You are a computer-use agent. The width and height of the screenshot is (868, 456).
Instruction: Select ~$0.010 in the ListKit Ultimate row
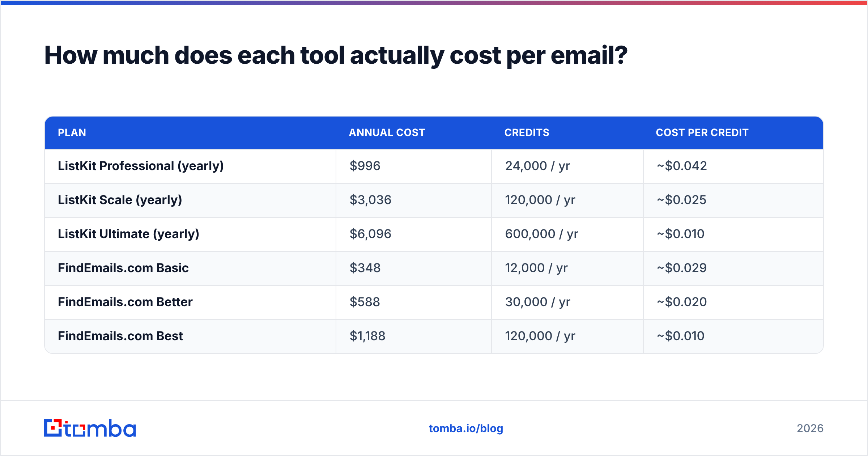681,234
